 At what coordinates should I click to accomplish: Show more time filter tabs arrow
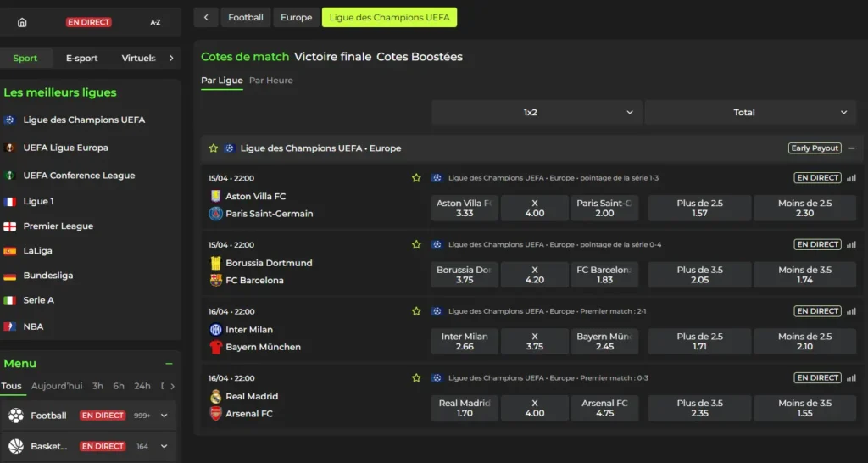point(172,386)
